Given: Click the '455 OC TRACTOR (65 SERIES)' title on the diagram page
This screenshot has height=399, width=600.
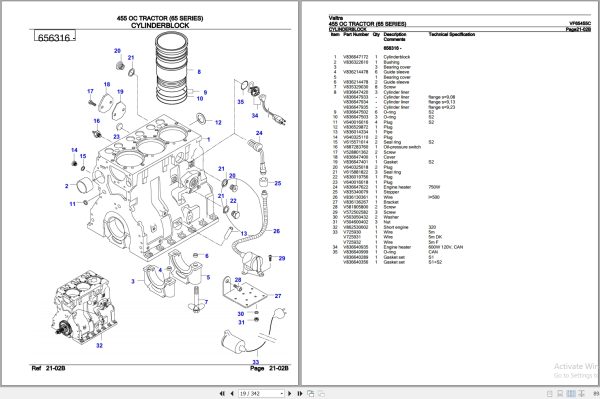Looking at the screenshot, I should tap(160, 18).
